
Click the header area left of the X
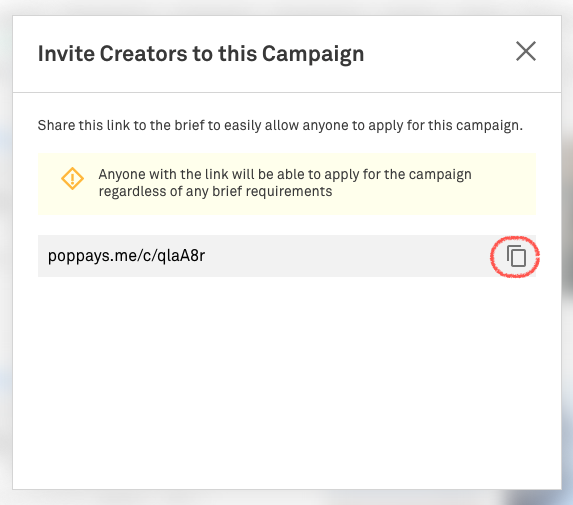[439, 54]
